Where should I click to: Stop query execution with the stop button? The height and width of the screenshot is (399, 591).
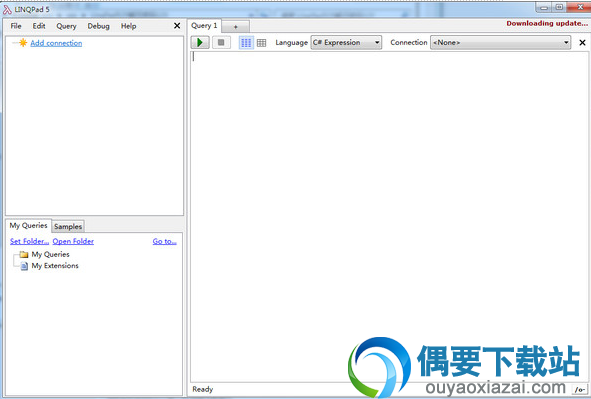coord(221,42)
